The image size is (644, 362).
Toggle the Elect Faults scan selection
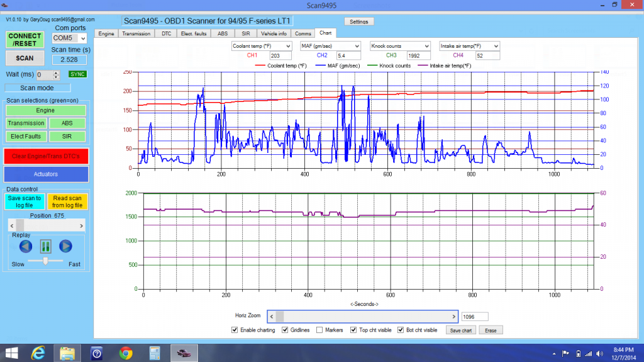[26, 136]
